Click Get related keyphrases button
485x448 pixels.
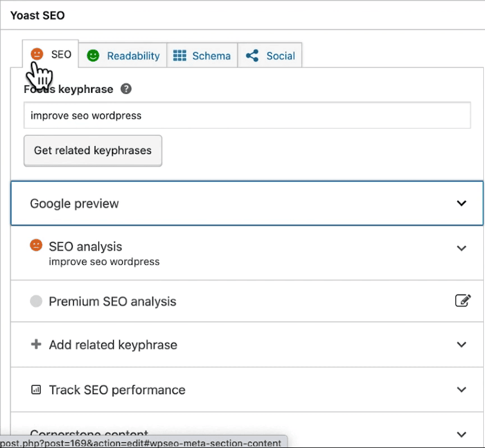pos(93,151)
